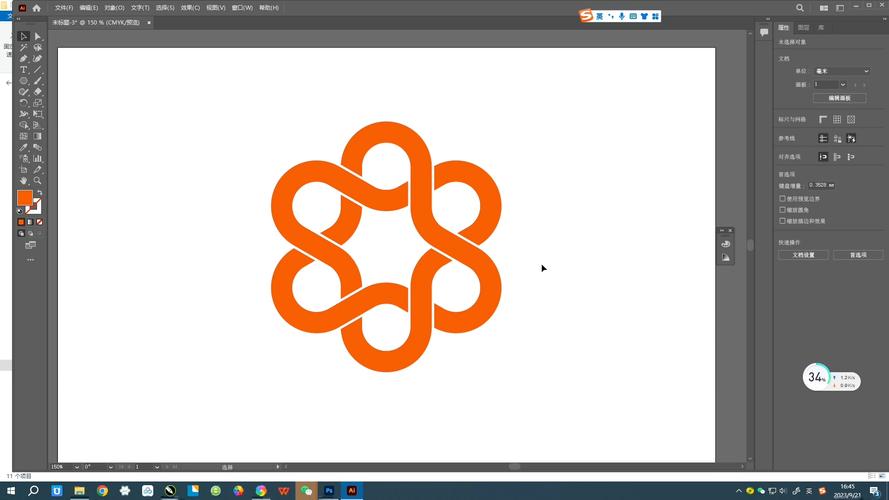This screenshot has height=500, width=889.
Task: Select the Zoom tool in toolbar
Action: point(37,180)
